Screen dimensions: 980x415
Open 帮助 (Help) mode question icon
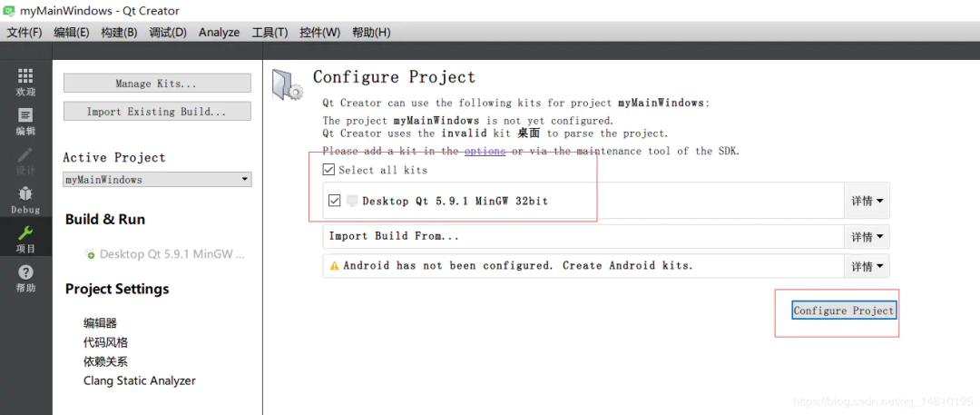pos(25,273)
